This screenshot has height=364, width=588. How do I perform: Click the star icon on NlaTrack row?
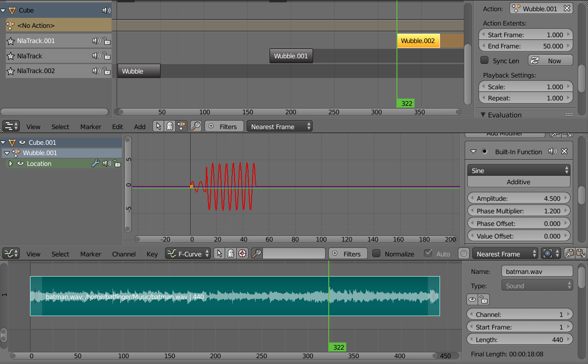[11, 56]
